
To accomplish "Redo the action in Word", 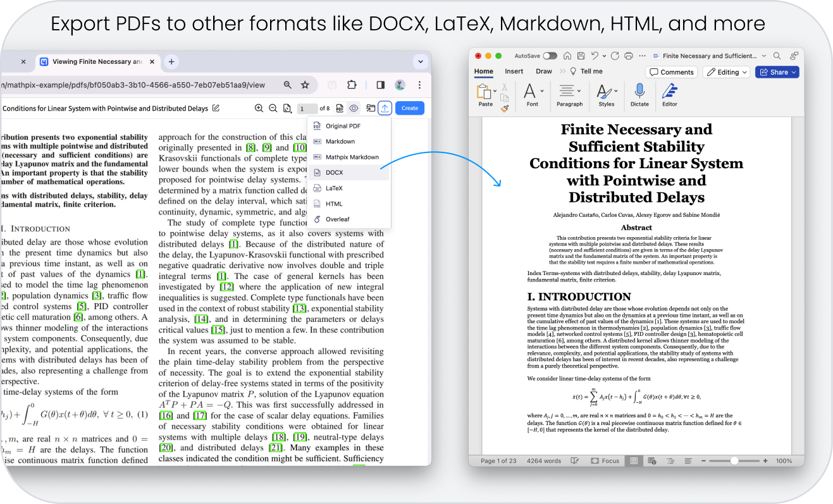I will 614,56.
